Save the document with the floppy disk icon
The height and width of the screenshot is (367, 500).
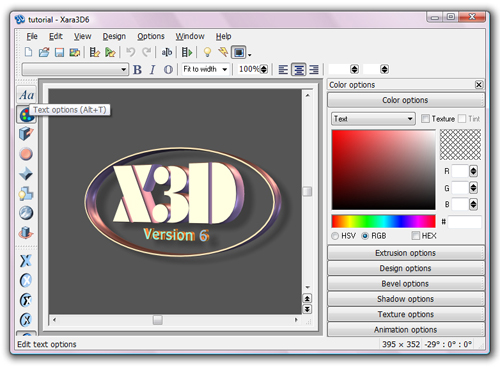pos(59,52)
